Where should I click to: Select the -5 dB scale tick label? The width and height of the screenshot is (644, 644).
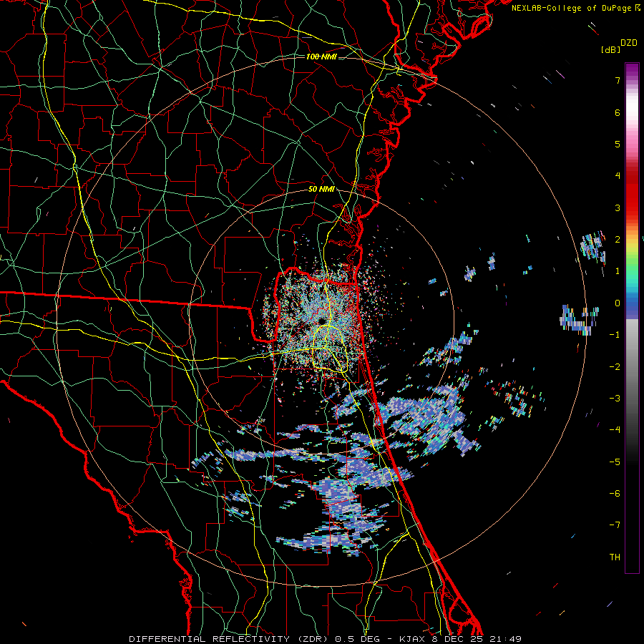[x=615, y=462]
